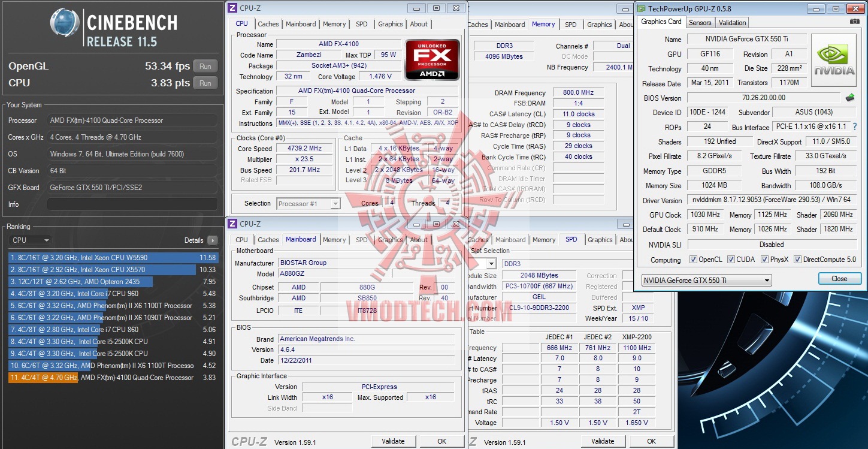Click the GPU-Z title bar icon

point(642,8)
